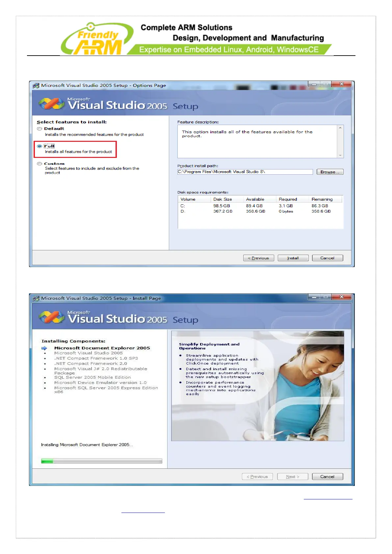
Task: Click the 367.2 GB disk size cell
Action: (x=223, y=211)
